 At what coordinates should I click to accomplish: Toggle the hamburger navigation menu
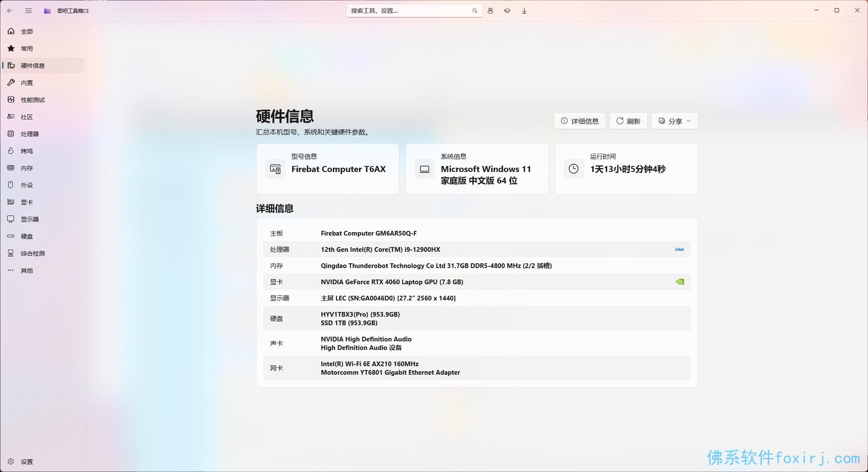29,11
